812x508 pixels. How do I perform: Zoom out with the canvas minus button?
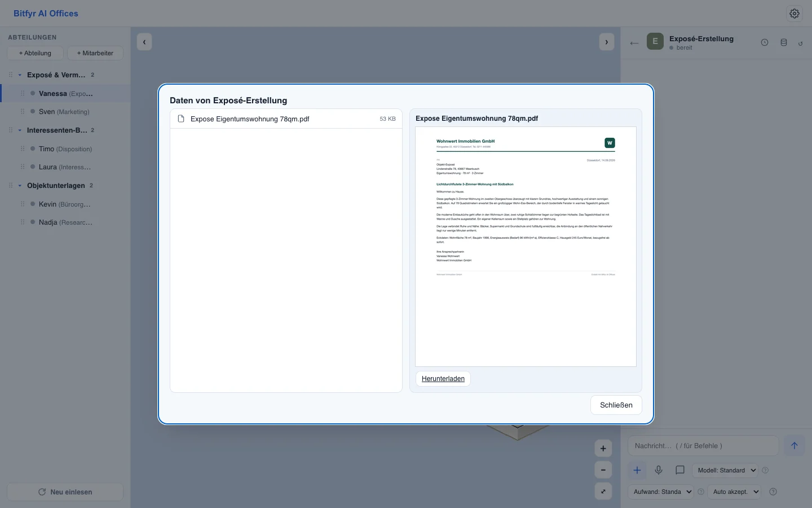click(603, 470)
